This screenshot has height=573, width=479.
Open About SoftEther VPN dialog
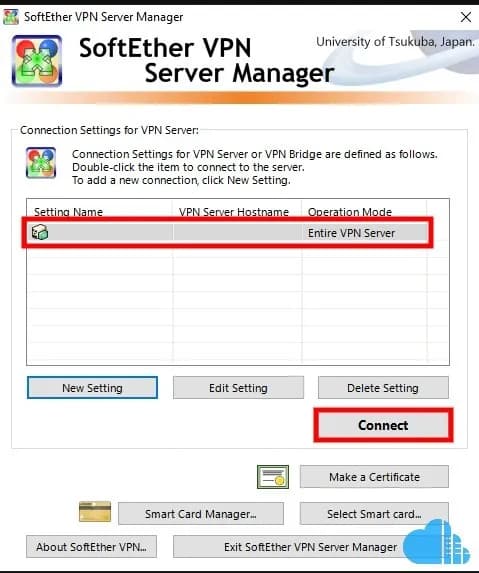pyautogui.click(x=91, y=547)
